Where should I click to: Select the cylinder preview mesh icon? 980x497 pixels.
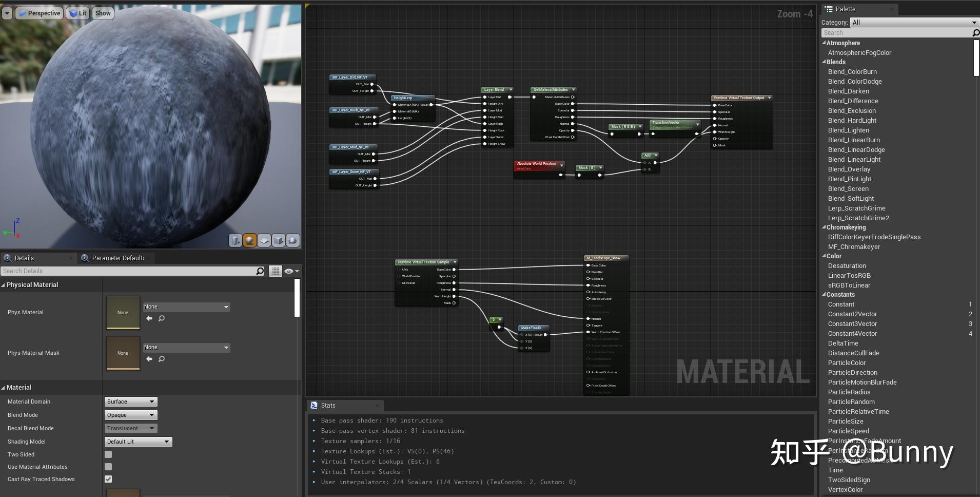coord(235,240)
